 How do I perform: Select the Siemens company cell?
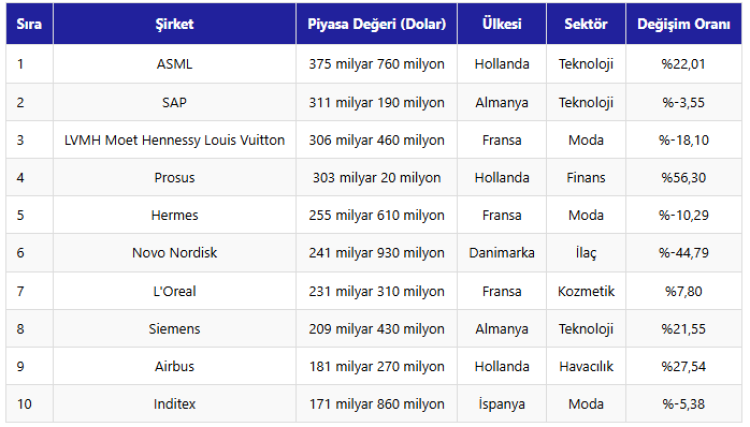click(x=175, y=329)
